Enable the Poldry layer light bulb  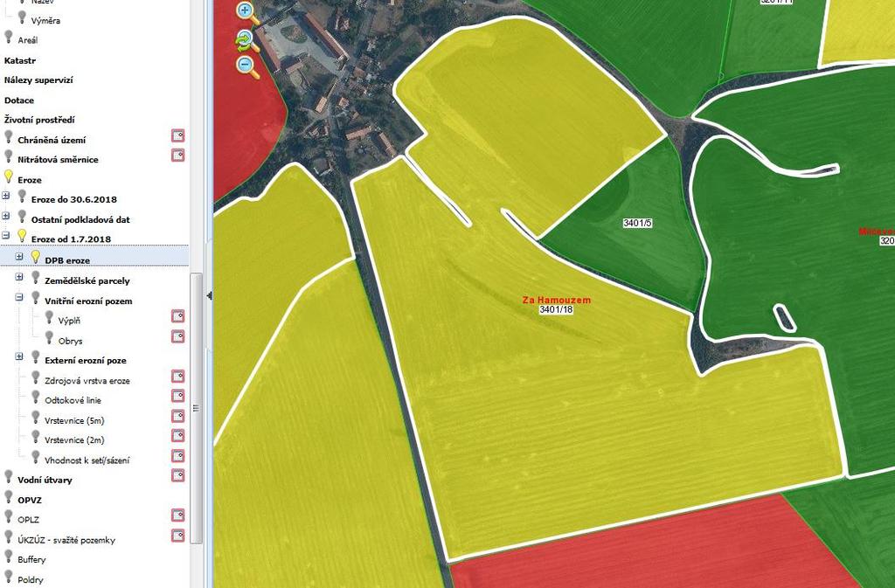point(9,577)
